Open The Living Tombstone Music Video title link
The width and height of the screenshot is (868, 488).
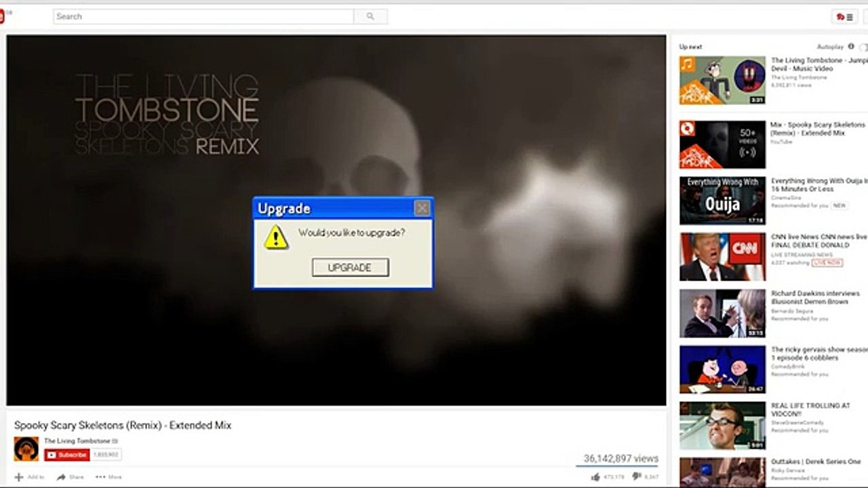pos(818,64)
